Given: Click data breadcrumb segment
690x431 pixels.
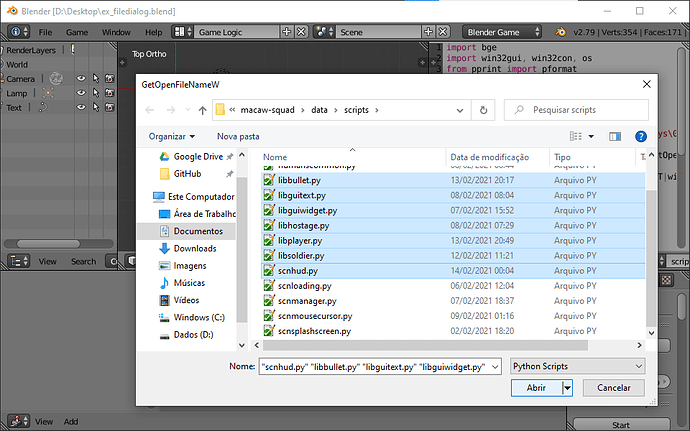Looking at the screenshot, I should pyautogui.click(x=319, y=110).
